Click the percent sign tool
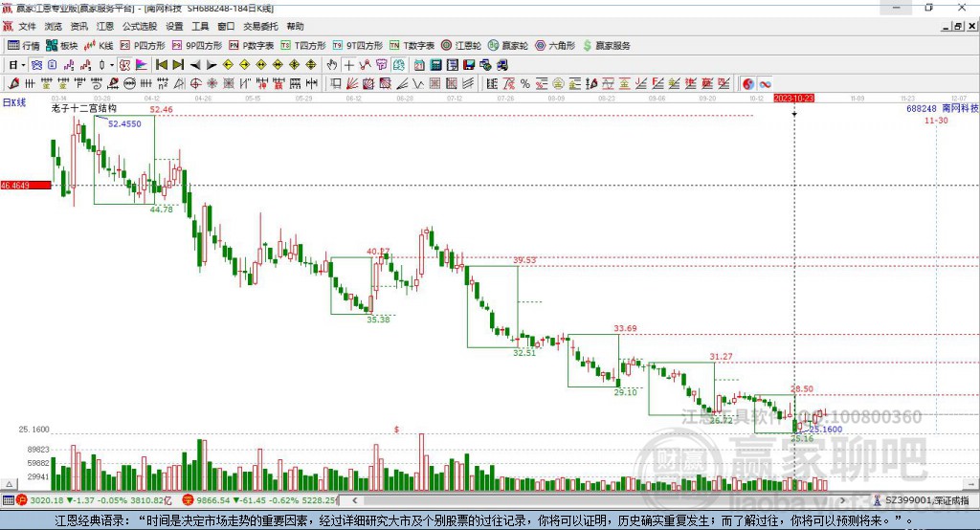Image resolution: width=980 pixels, height=530 pixels. (x=525, y=84)
